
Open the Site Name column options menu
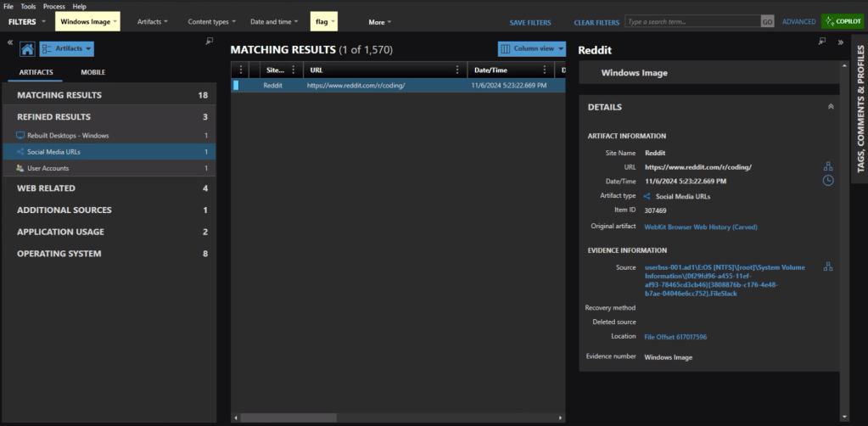coord(294,70)
